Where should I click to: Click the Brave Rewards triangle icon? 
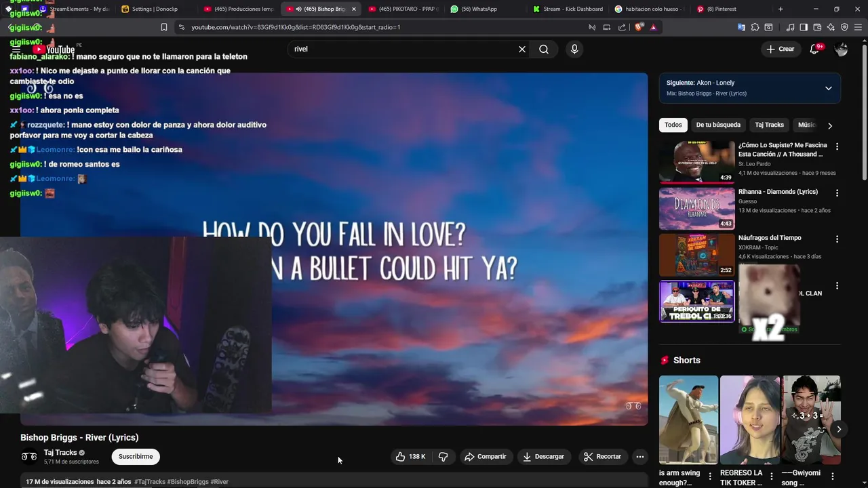(653, 27)
